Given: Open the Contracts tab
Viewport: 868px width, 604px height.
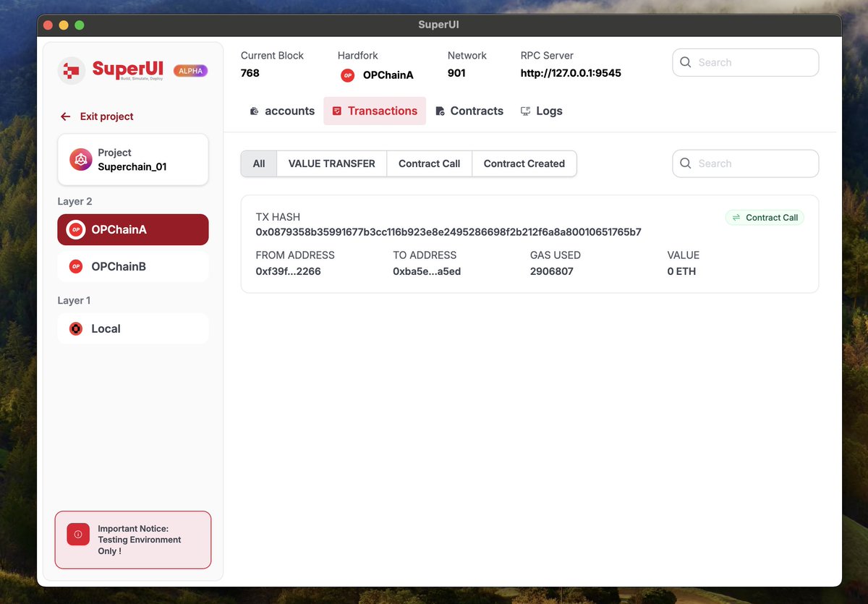Looking at the screenshot, I should coord(469,111).
